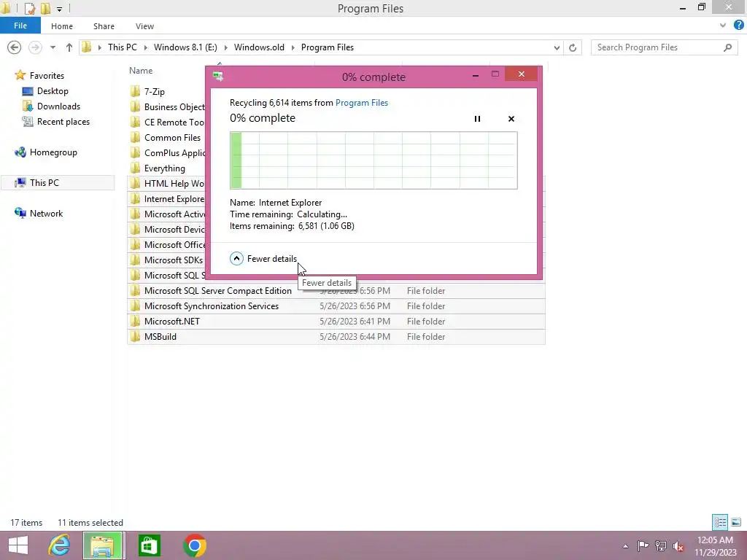The width and height of the screenshot is (747, 560).
Task: Go up one folder level
Action: (69, 47)
